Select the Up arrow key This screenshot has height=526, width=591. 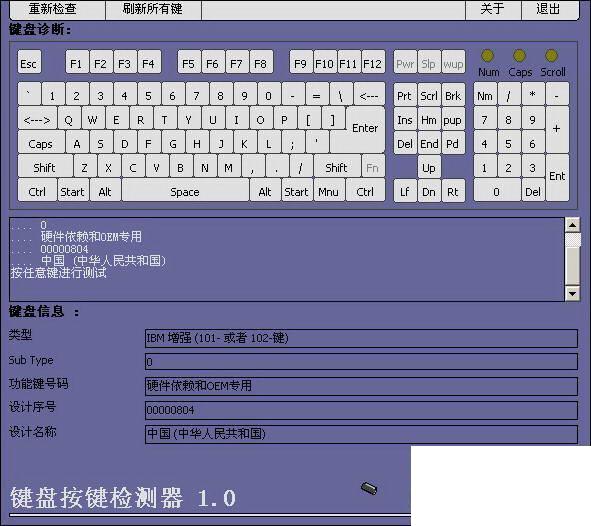429,167
